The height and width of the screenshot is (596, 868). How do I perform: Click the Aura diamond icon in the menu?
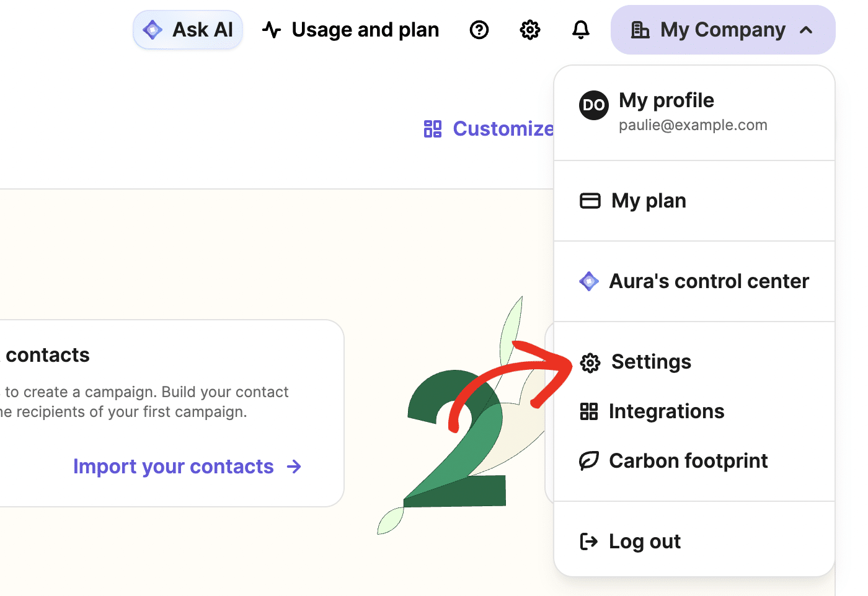pos(589,281)
